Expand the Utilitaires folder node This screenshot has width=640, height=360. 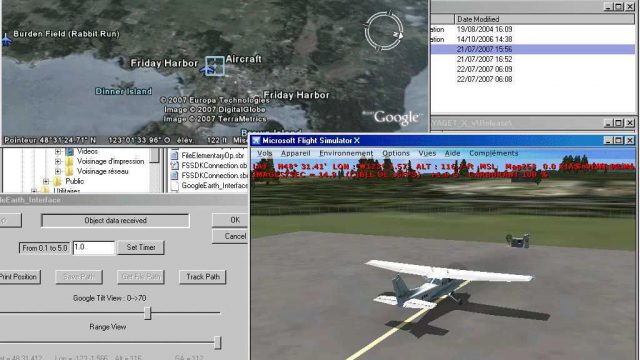coord(33,191)
